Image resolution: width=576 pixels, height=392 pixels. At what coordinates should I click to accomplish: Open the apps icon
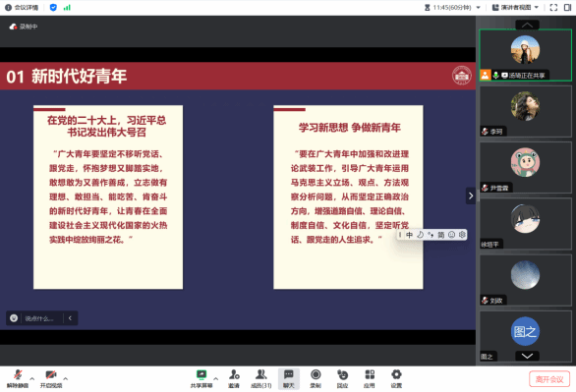click(370, 379)
